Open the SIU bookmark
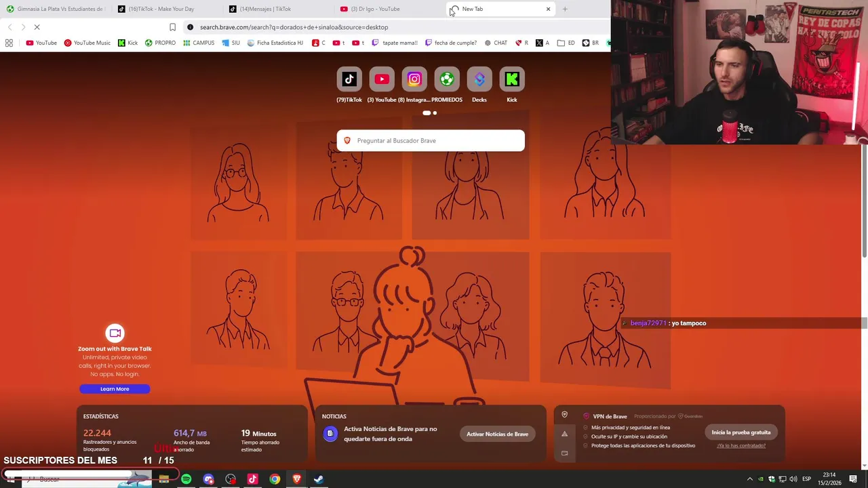 pos(231,43)
